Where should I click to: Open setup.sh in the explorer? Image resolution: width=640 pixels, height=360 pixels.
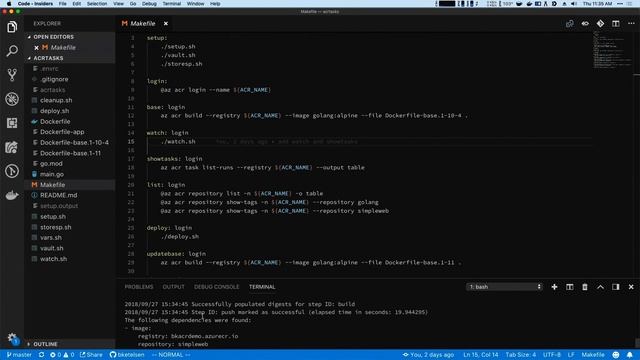point(53,217)
